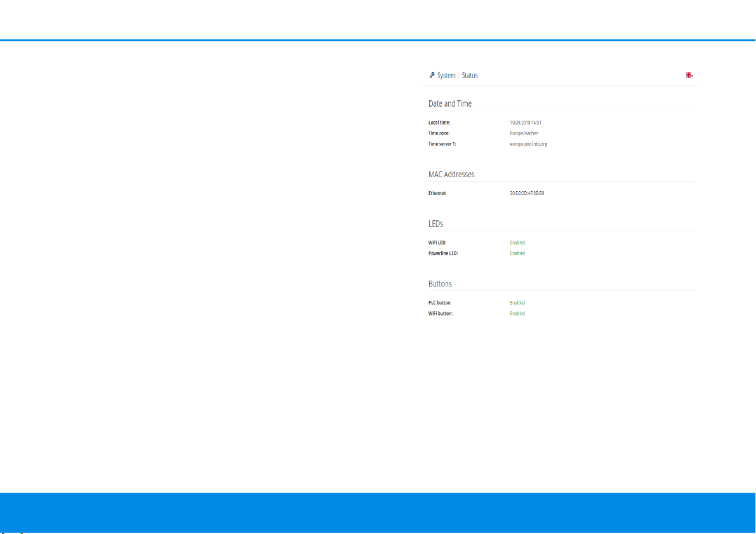Click the WiFi button label
The height and width of the screenshot is (534, 756).
(440, 314)
